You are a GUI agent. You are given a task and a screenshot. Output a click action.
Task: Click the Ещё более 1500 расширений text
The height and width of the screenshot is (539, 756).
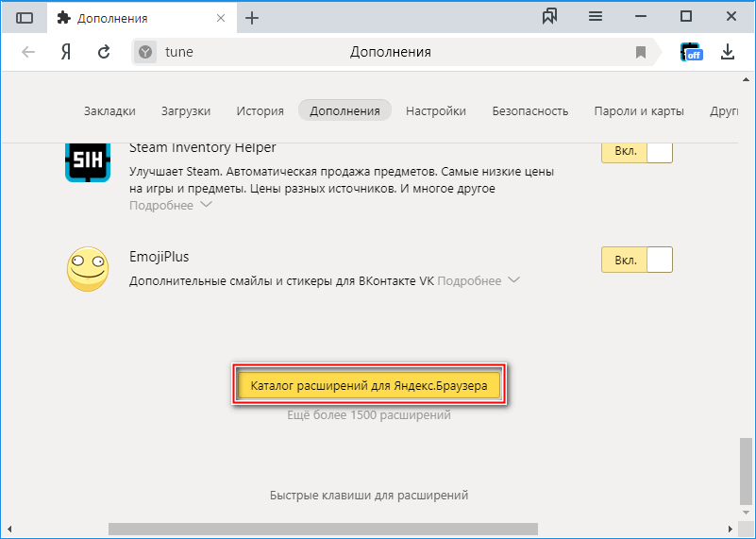[x=369, y=414]
